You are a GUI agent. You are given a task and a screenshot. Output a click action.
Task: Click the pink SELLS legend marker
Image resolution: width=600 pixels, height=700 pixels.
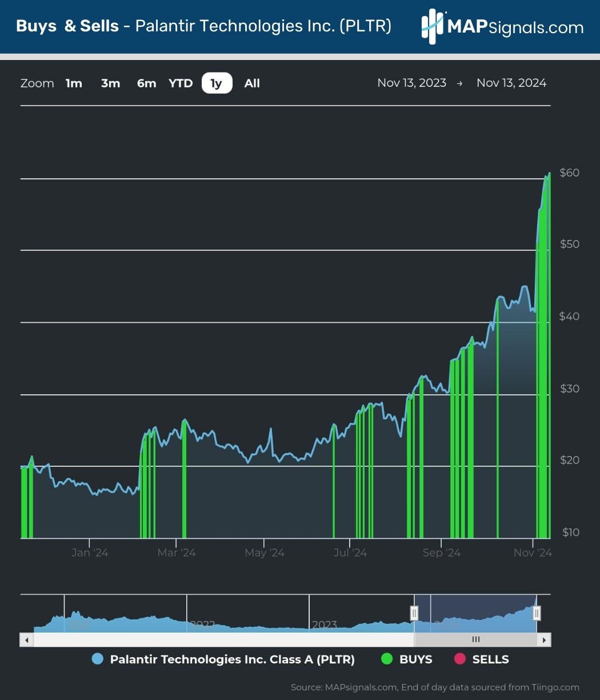click(459, 659)
